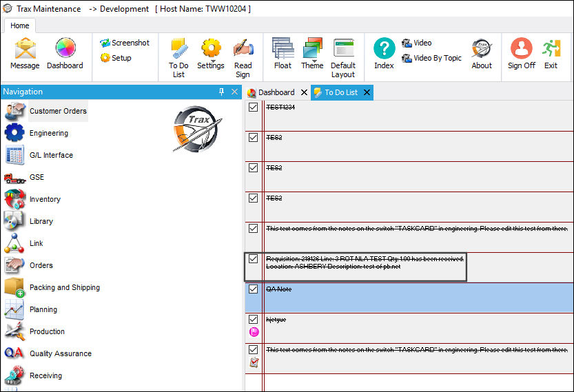Close the Dashboard tab
The height and width of the screenshot is (392, 574).
(x=304, y=92)
